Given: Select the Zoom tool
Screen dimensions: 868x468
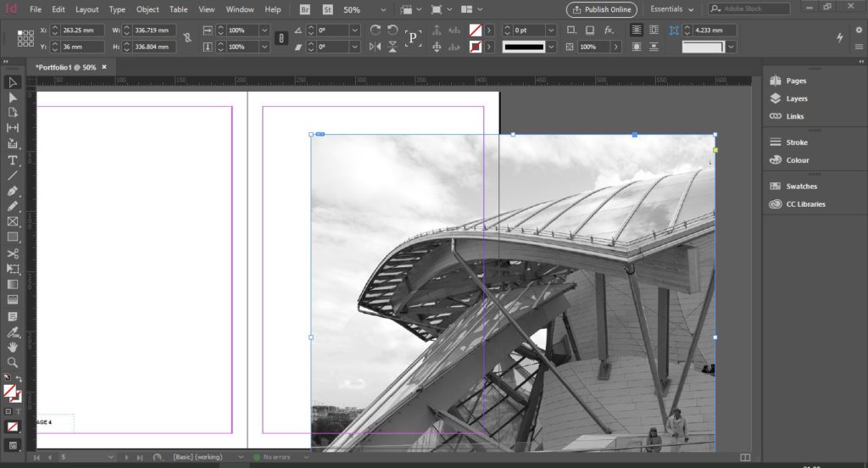Looking at the screenshot, I should (x=12, y=363).
